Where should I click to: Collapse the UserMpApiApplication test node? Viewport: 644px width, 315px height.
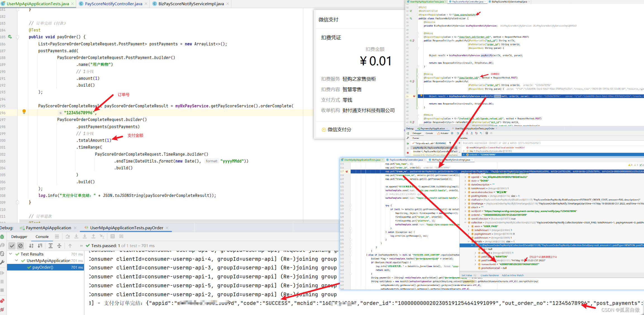16,261
